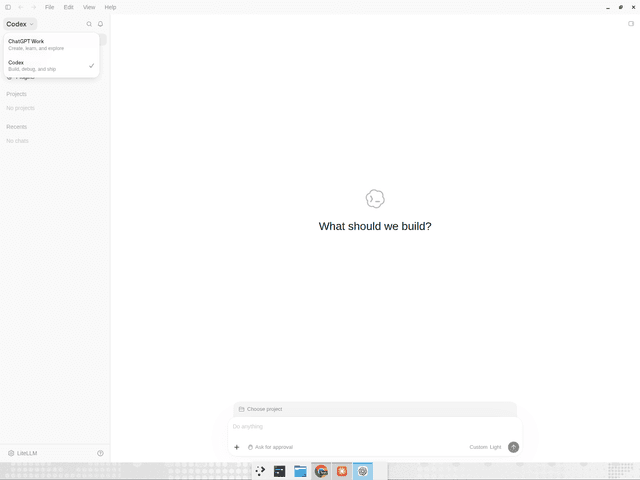Click the 'No projects' text

20,108
